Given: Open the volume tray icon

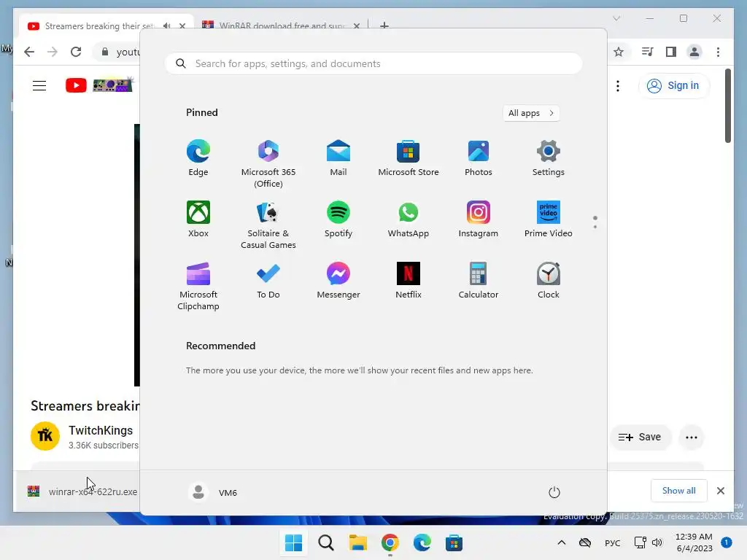Looking at the screenshot, I should coord(657,542).
